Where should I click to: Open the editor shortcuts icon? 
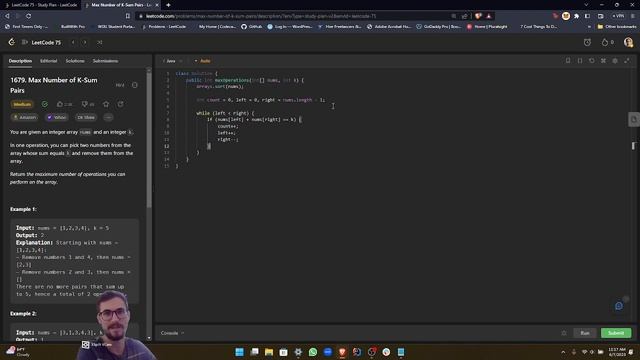point(603,61)
